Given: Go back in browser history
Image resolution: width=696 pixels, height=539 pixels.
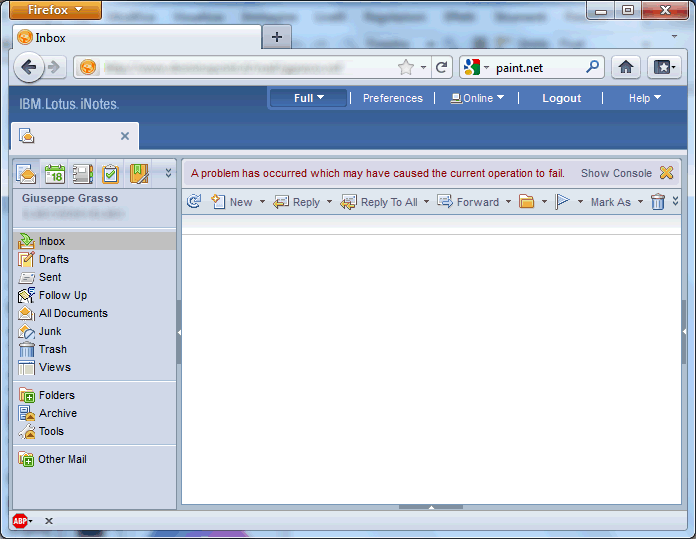Looking at the screenshot, I should (x=29, y=67).
